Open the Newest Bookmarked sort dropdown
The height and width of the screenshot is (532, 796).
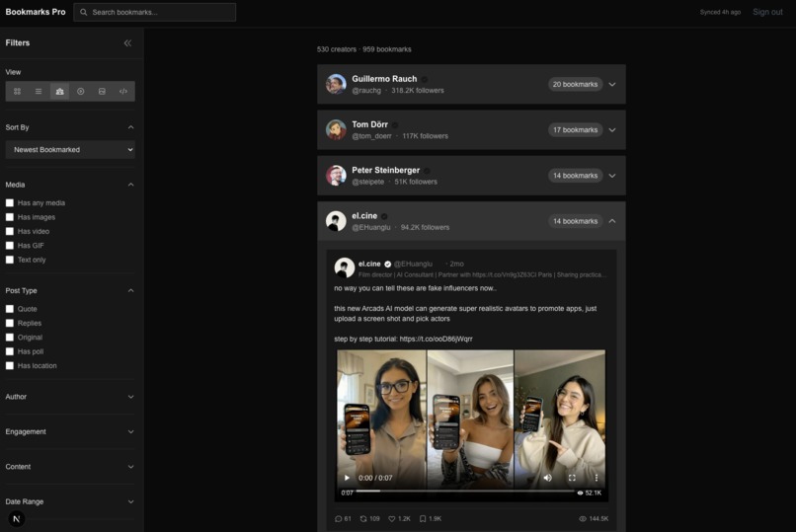[x=70, y=150]
